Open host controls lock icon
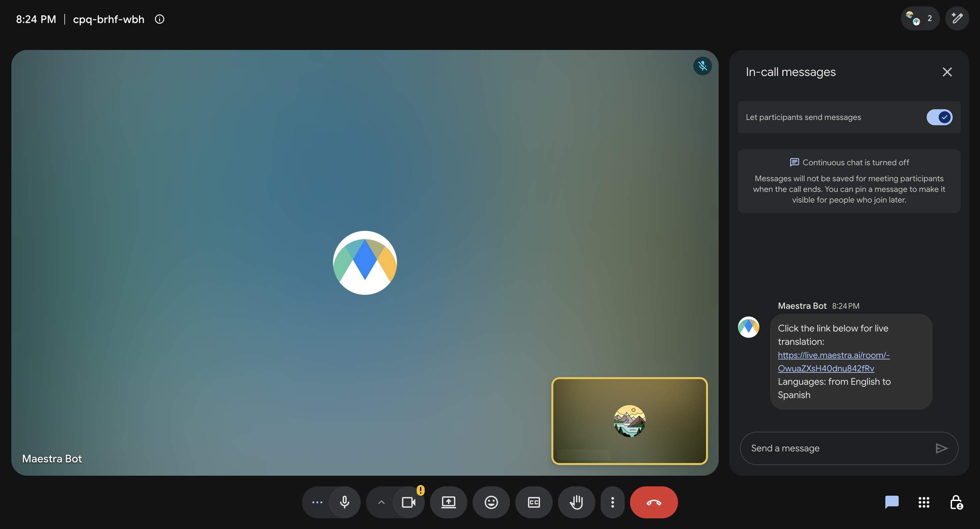This screenshot has height=529, width=980. coord(956,502)
